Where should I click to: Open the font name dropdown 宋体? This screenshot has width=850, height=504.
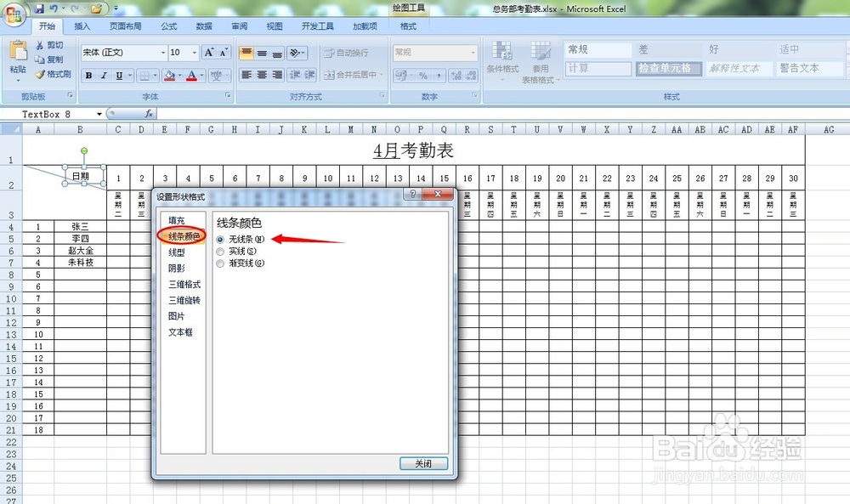tap(163, 53)
